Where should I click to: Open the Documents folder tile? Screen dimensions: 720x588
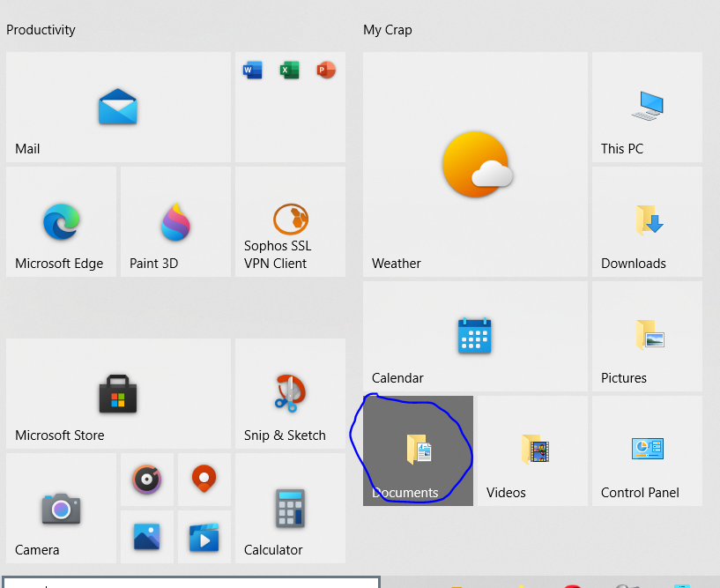pyautogui.click(x=418, y=450)
